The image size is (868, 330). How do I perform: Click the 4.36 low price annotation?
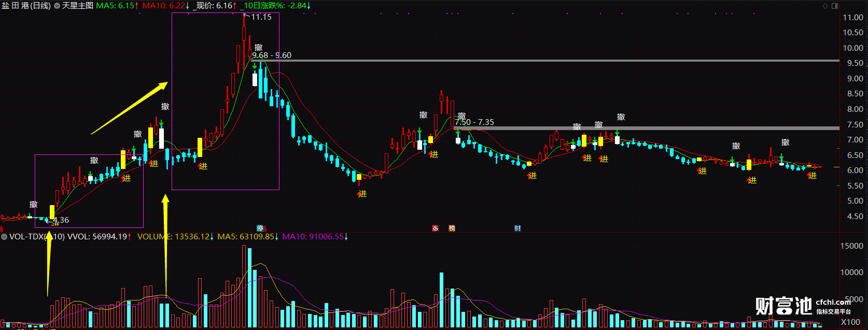point(61,220)
